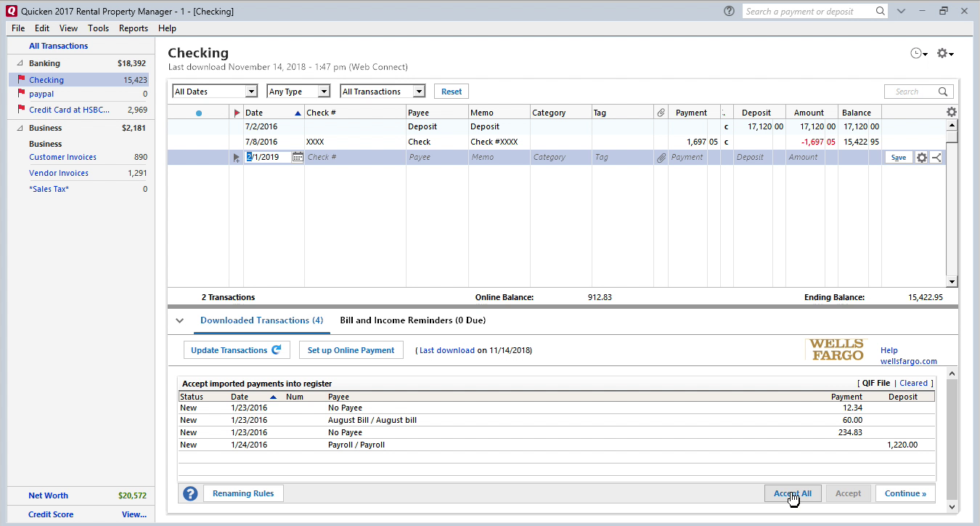Open register column settings gear icon
This screenshot has width=980, height=526.
coord(952,112)
